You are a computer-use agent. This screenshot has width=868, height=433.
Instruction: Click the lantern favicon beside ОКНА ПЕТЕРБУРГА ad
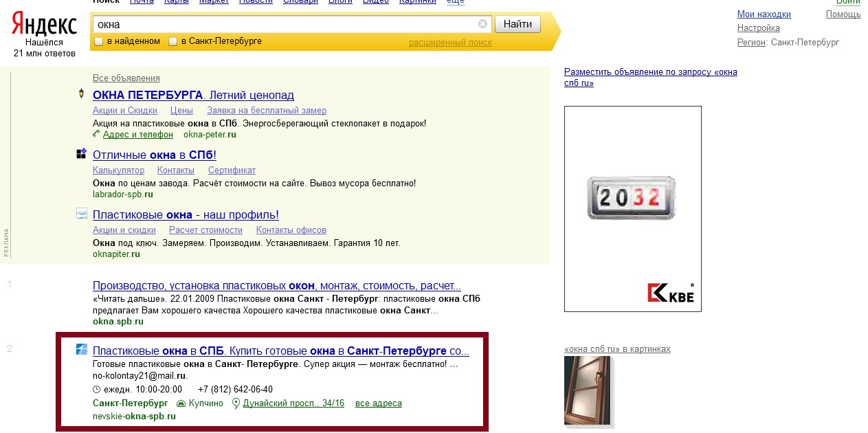[x=81, y=94]
